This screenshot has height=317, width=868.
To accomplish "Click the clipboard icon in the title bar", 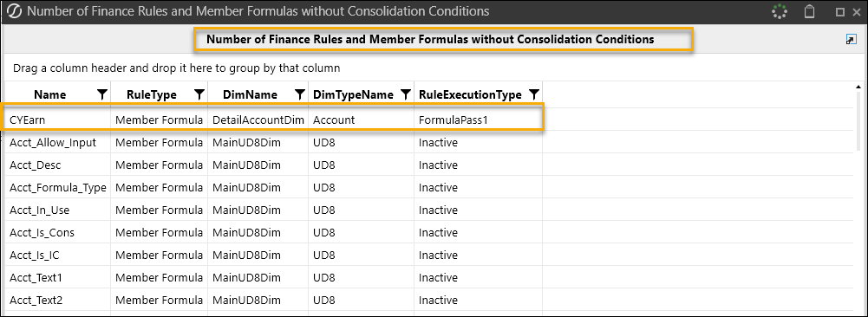I will [x=809, y=11].
